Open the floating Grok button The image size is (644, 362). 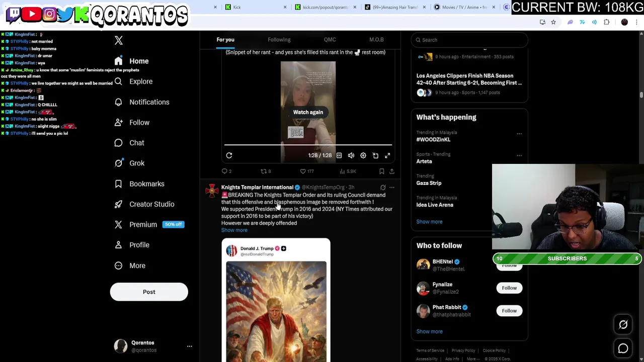[623, 325]
